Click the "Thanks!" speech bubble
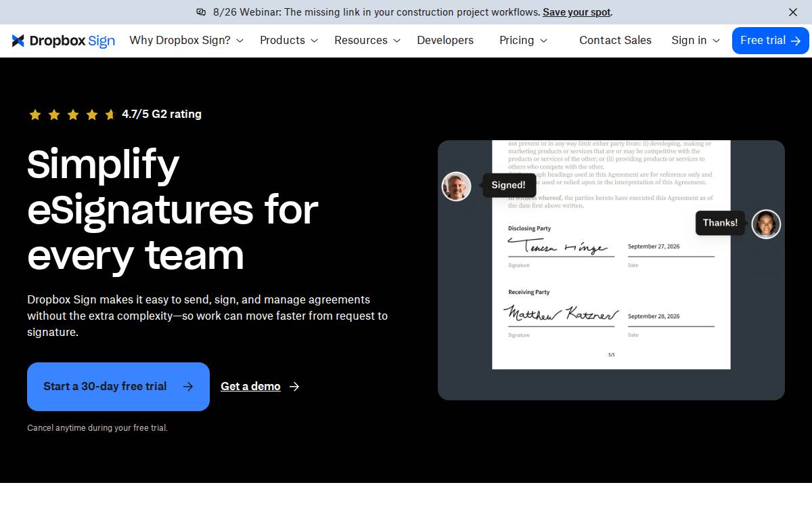Screen dimensions: 812x508 720,223
